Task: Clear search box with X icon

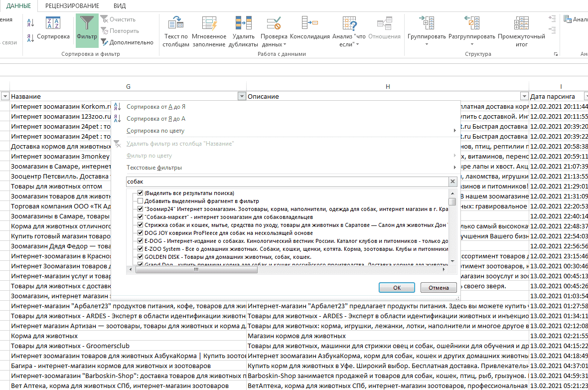Action: pos(452,182)
